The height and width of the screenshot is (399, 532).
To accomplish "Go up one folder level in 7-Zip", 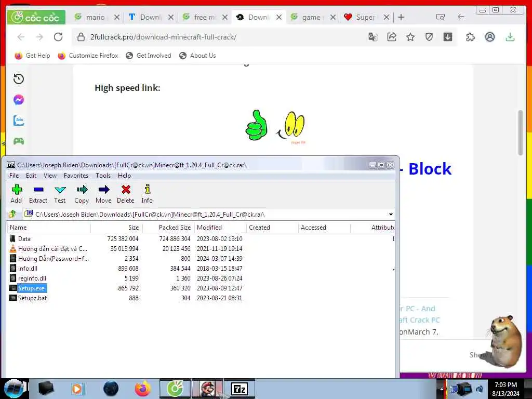I will (x=13, y=214).
